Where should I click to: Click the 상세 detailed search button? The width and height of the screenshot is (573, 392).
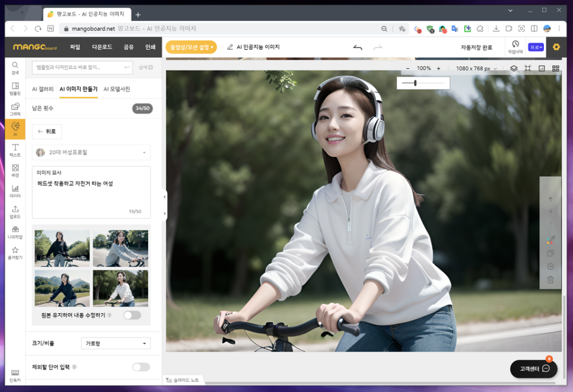point(145,68)
